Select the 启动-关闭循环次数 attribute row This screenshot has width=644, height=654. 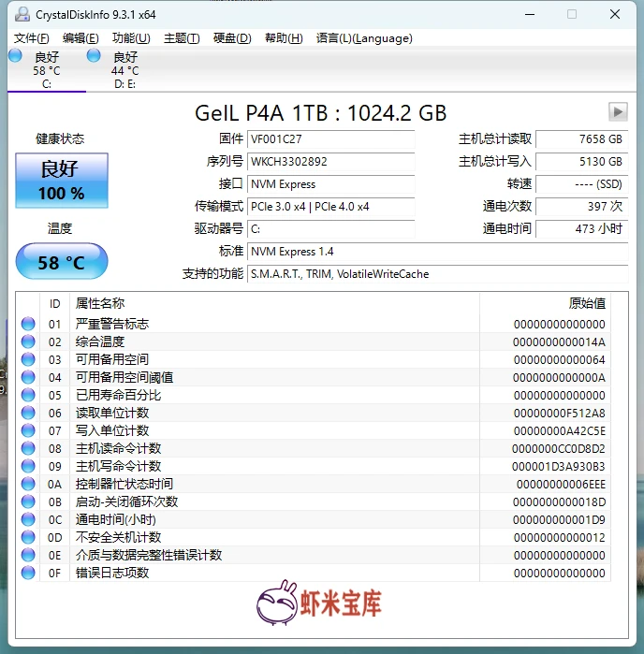[314, 501]
